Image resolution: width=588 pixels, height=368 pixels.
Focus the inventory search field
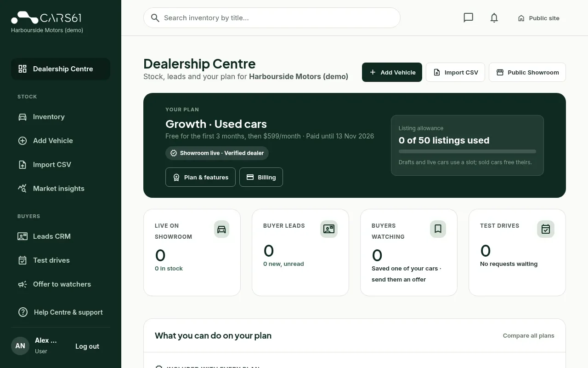272,18
